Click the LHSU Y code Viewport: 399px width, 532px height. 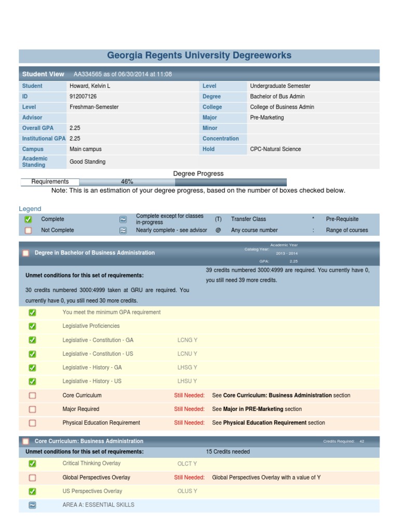[187, 381]
